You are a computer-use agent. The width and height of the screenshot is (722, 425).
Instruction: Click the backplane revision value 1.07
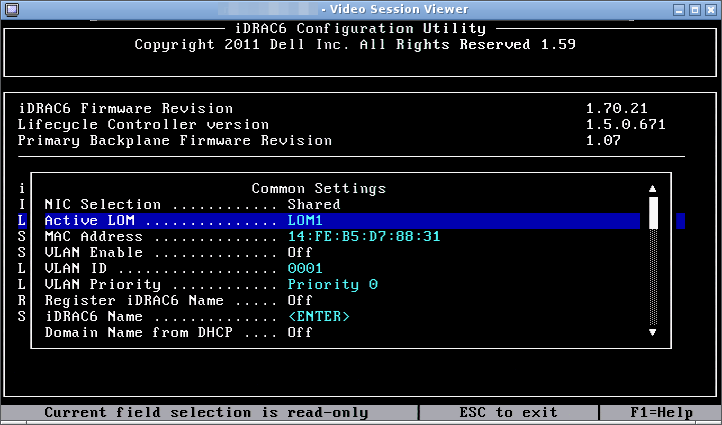[603, 140]
